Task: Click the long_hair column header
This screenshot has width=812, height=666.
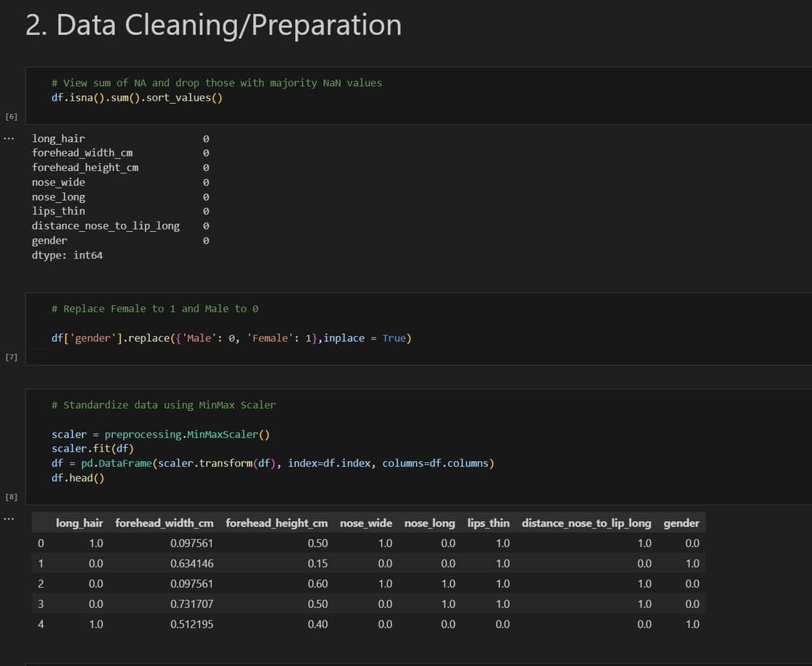Action: pyautogui.click(x=79, y=523)
